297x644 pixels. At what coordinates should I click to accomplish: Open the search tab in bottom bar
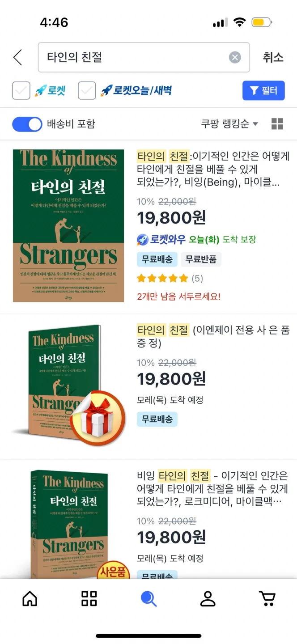coord(148,598)
